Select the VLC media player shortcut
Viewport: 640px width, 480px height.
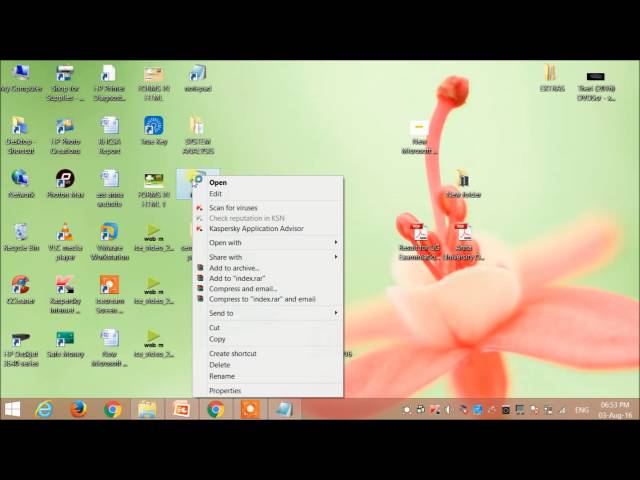pos(65,242)
